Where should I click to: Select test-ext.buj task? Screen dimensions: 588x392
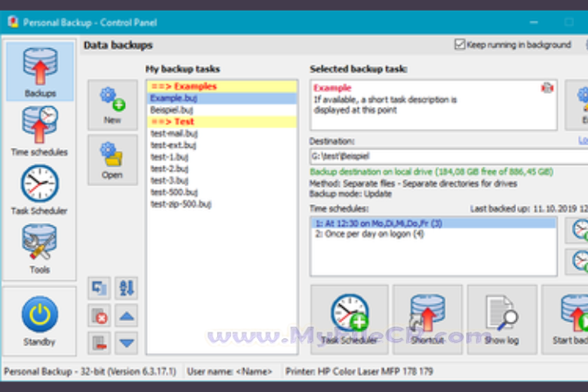pos(222,145)
